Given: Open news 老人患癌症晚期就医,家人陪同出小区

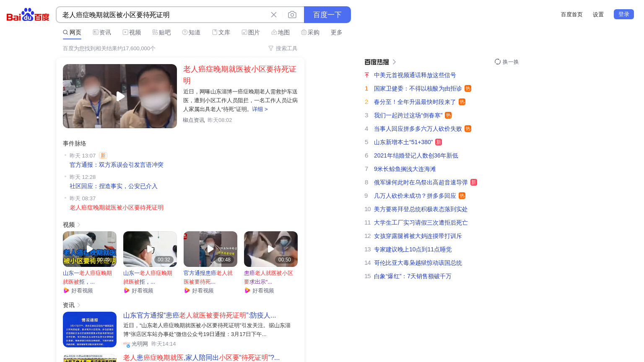Looking at the screenshot, I should point(201,357).
